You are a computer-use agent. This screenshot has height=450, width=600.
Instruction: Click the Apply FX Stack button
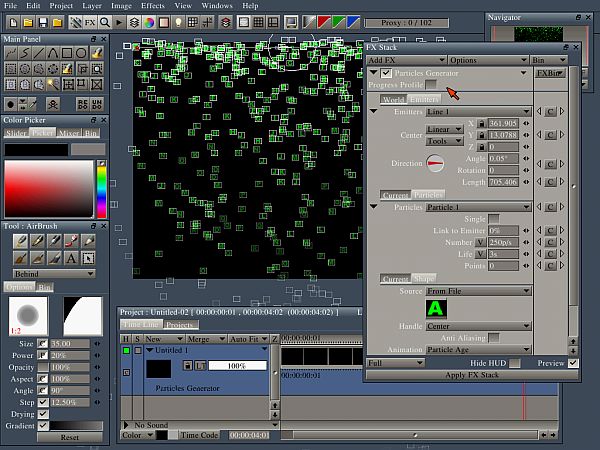472,375
